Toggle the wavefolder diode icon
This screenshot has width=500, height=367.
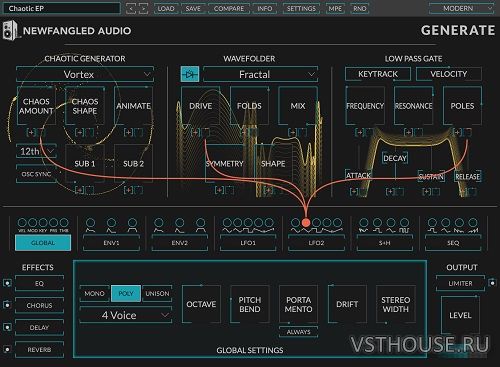(190, 74)
